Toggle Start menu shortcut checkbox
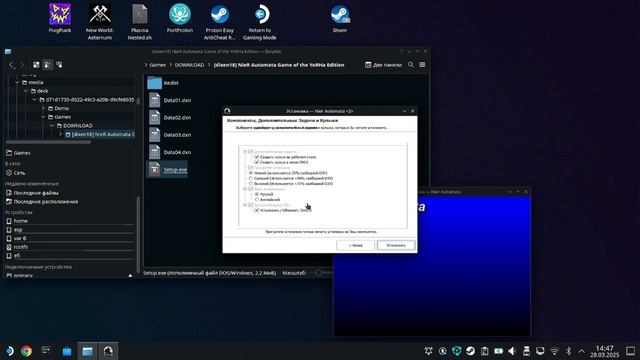This screenshot has height=360, width=640. (x=256, y=162)
